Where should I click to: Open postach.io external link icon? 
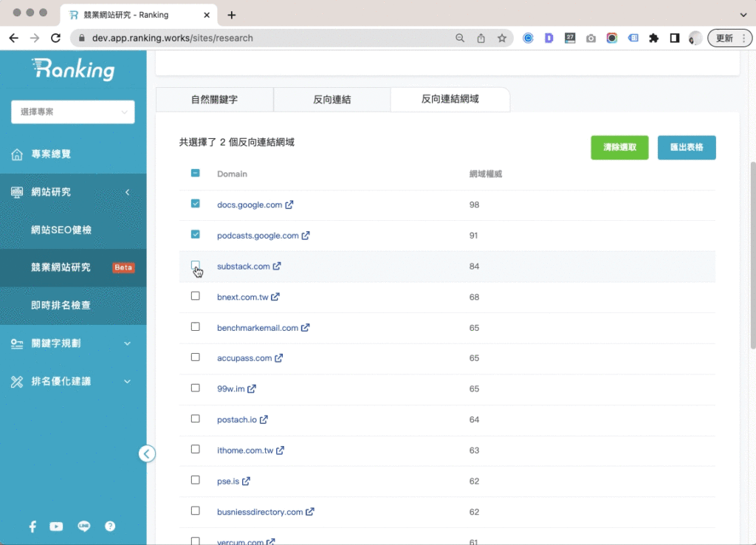(264, 419)
